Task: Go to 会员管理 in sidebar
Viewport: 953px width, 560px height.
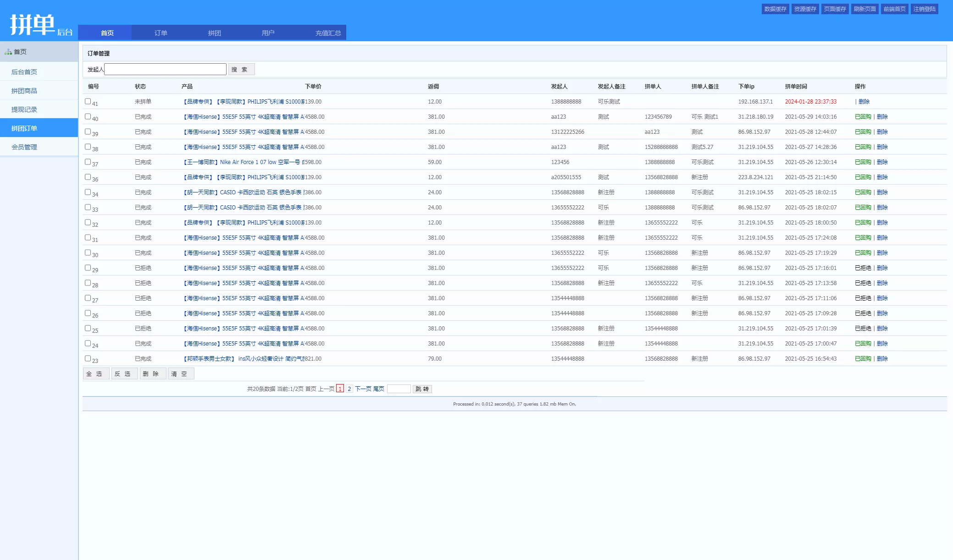Action: click(x=24, y=147)
